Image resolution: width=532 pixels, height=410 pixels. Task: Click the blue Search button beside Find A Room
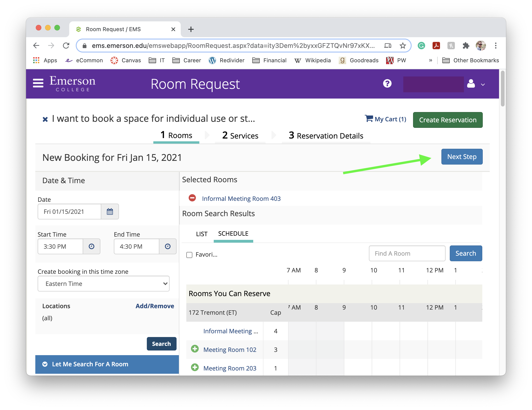466,254
